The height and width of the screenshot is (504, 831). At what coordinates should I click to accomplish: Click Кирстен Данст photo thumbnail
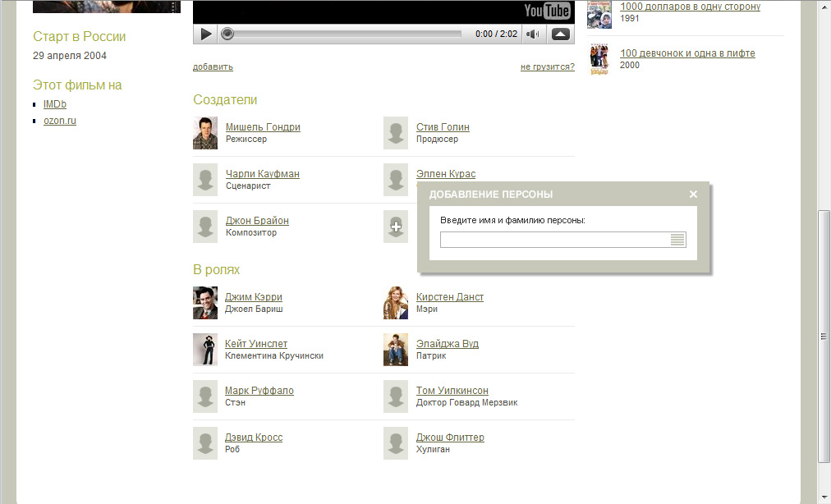click(x=396, y=303)
